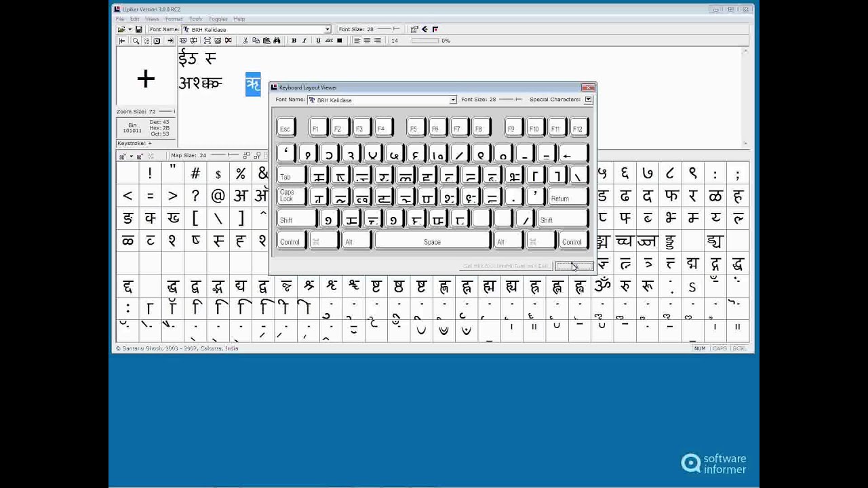Click the Tab key on keyboard viewer
The width and height of the screenshot is (868, 488).
292,176
